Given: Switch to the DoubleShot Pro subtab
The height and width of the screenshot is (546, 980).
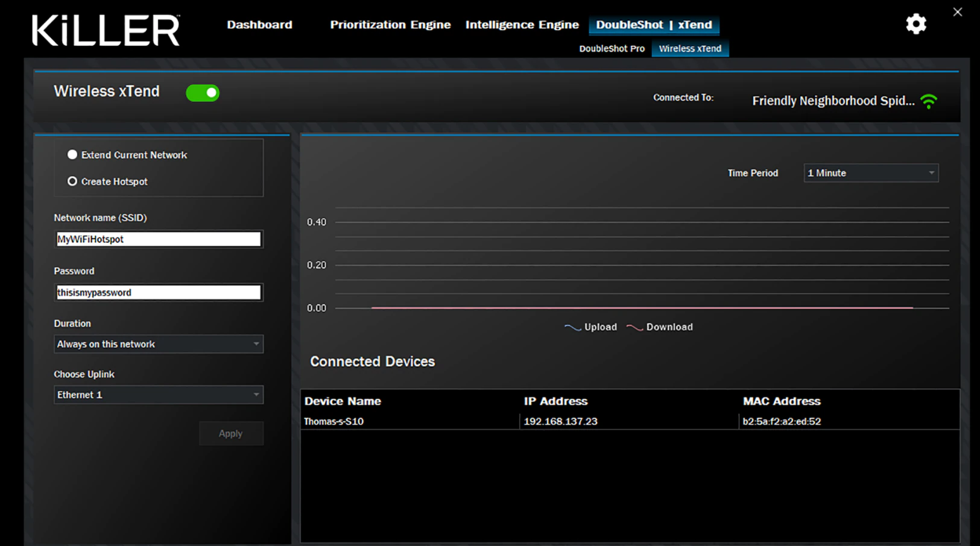Looking at the screenshot, I should click(612, 49).
